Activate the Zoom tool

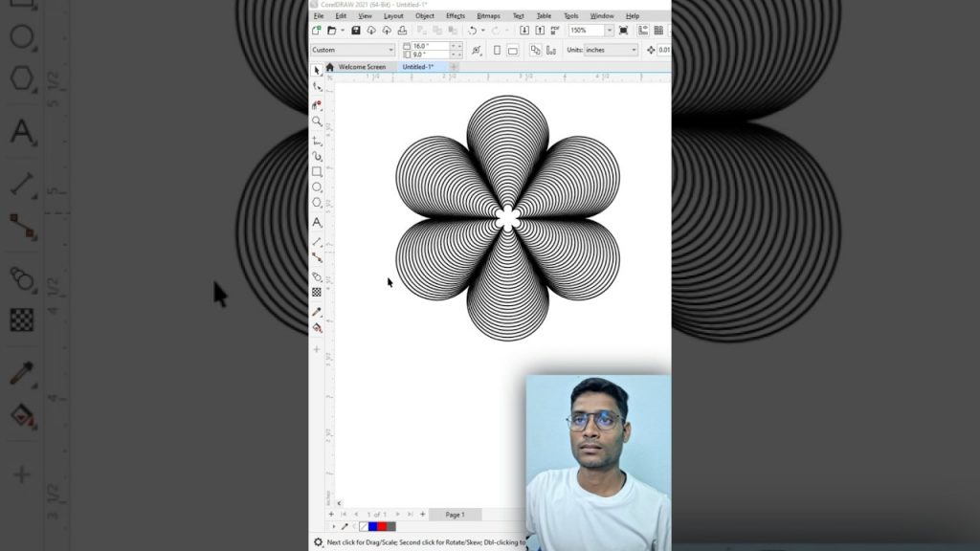click(x=316, y=121)
